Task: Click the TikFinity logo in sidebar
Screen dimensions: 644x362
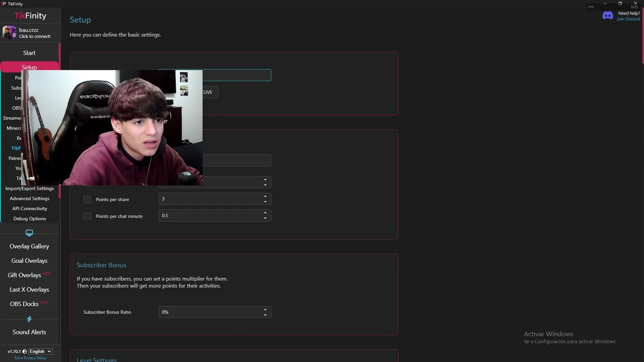Action: tap(30, 16)
